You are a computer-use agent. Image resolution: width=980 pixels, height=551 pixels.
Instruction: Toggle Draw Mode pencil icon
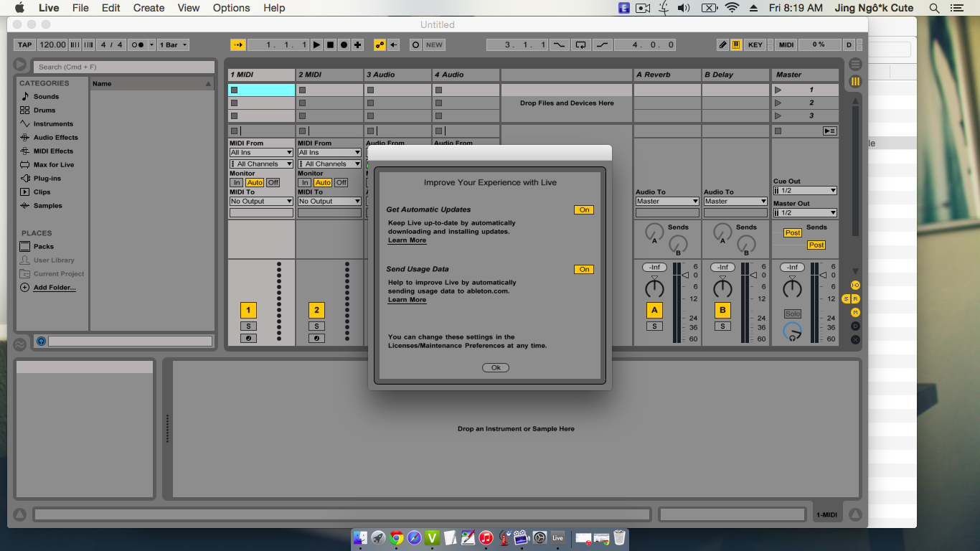pyautogui.click(x=723, y=44)
